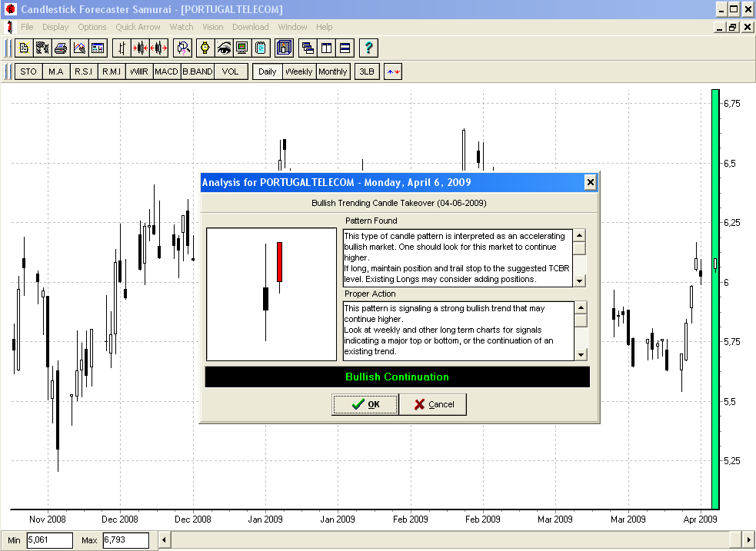Viewport: 756px width, 551px height.
Task: Toggle the M.A moving average indicator
Action: (56, 71)
